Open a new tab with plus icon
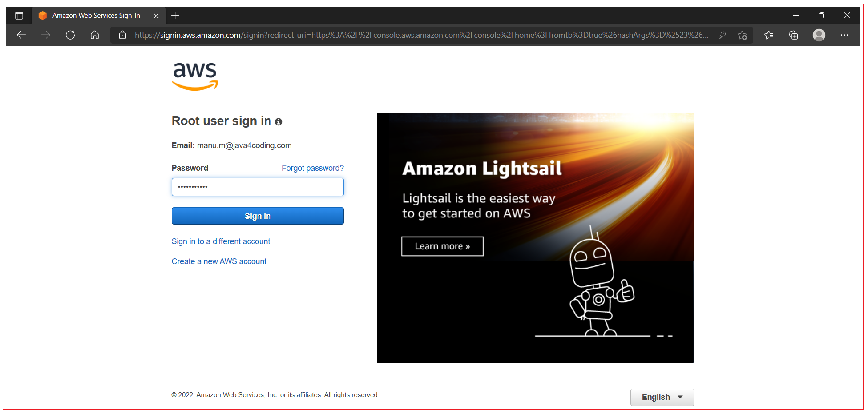The image size is (868, 414). pos(175,16)
